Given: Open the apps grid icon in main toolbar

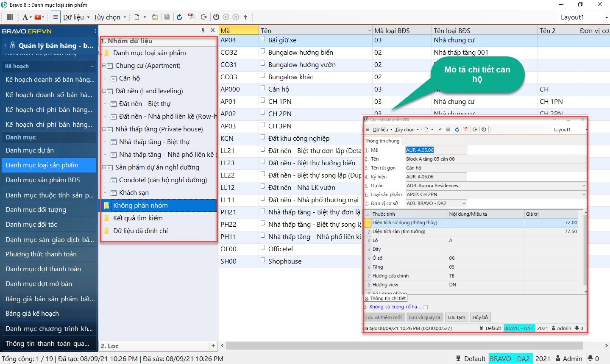Looking at the screenshot, I should (10, 17).
